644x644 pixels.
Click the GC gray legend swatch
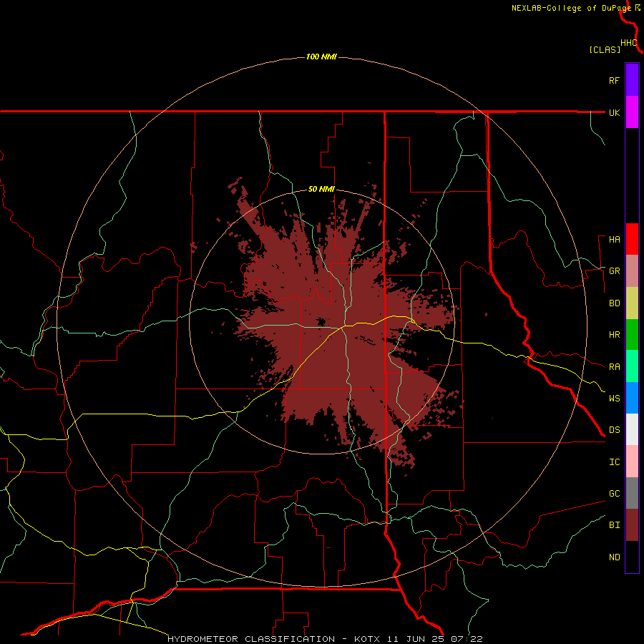click(x=632, y=493)
